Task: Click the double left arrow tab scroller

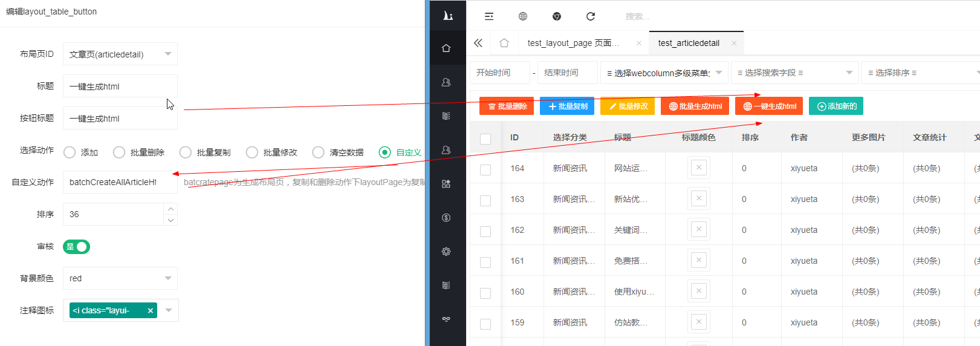Action: coord(478,43)
